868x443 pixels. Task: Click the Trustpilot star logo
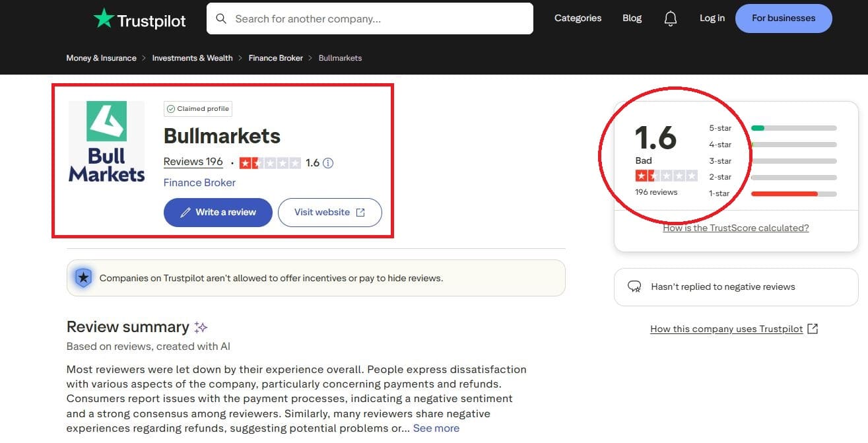pyautogui.click(x=104, y=18)
